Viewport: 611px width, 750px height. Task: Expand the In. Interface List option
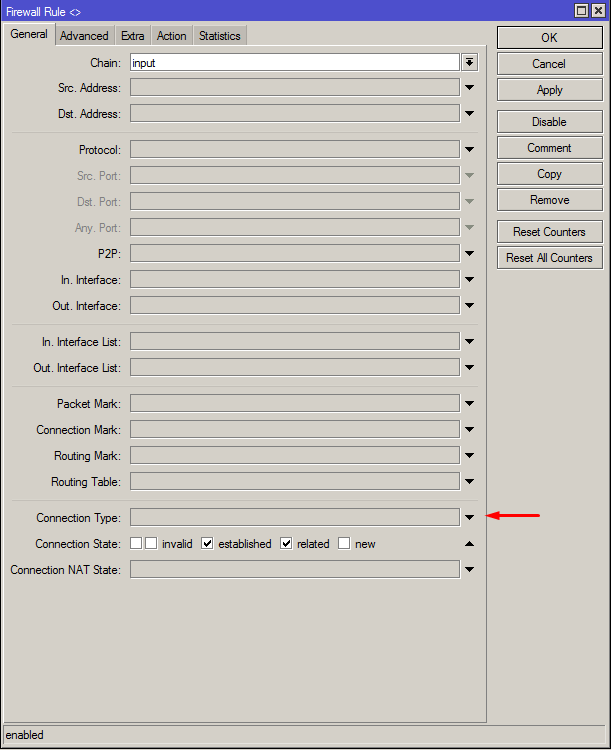pos(469,342)
